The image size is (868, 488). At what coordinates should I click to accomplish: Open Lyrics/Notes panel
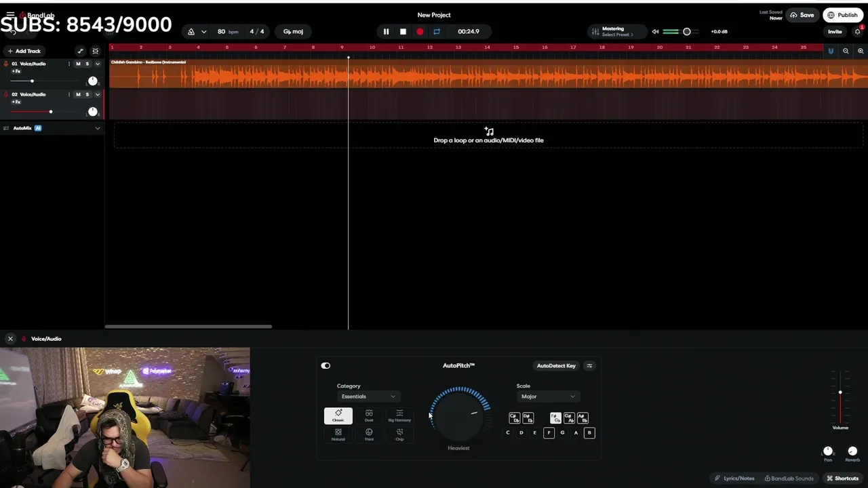[x=734, y=479]
